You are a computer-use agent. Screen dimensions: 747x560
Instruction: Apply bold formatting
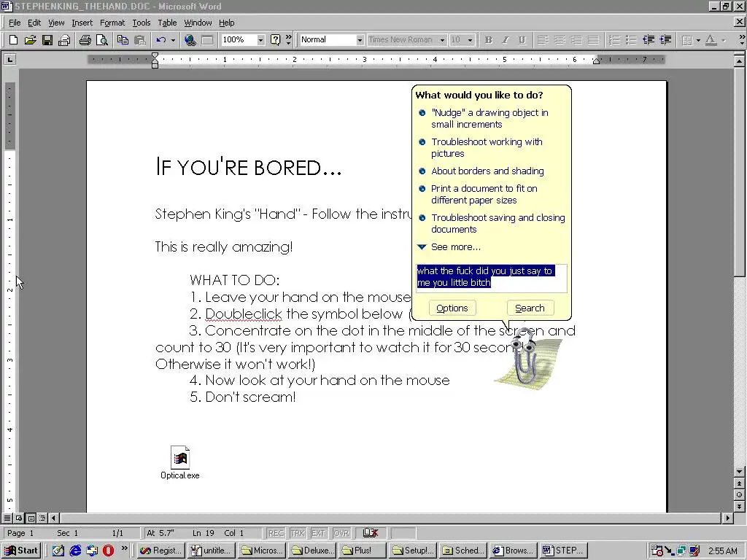pos(488,40)
